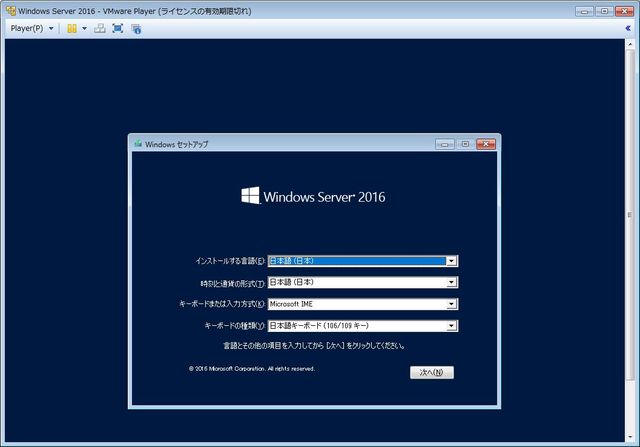640x447 pixels.
Task: Click the VMware Player title bar icon
Action: pyautogui.click(x=11, y=11)
